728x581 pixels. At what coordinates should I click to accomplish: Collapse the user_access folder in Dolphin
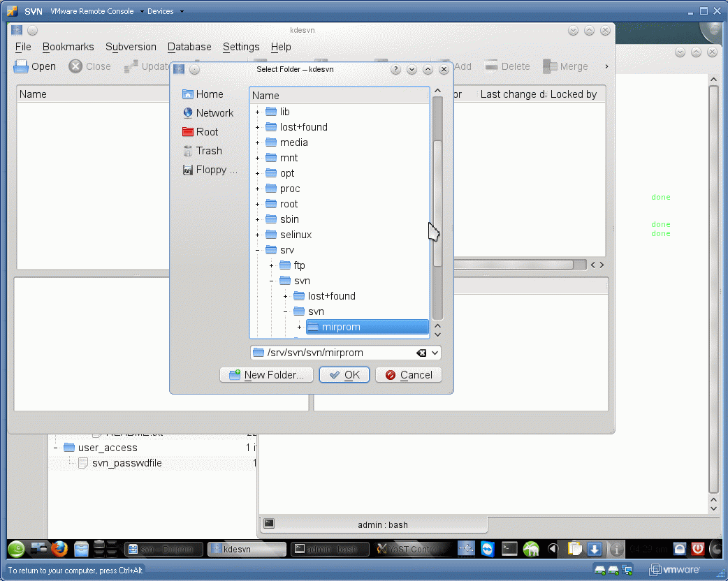55,448
